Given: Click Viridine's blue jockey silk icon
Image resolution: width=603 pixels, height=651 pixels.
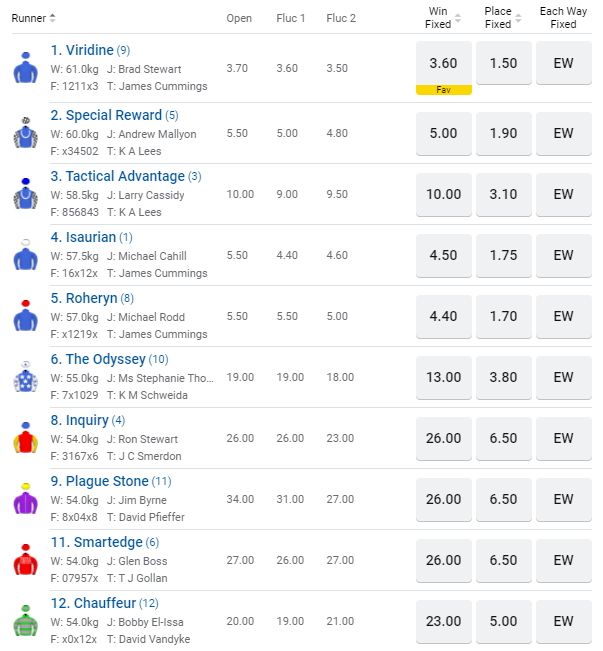Looking at the screenshot, I should [x=25, y=68].
